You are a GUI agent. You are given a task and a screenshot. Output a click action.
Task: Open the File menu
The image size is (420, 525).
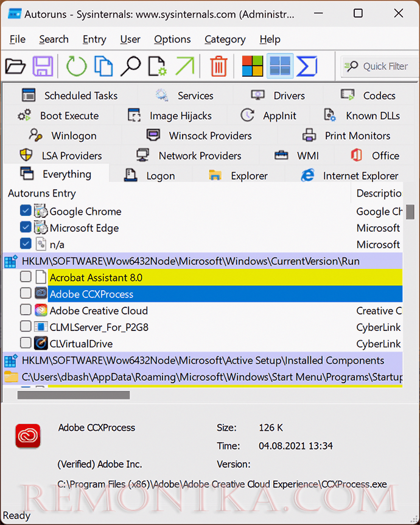[18, 39]
